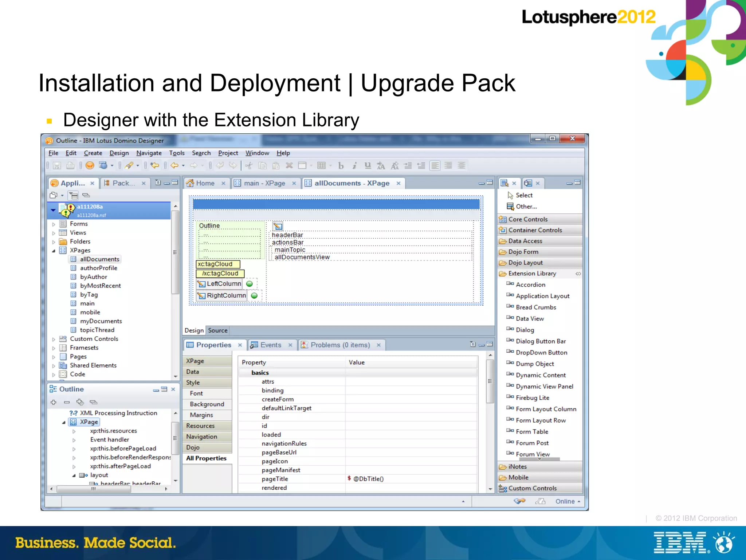Click the Back navigation arrow icon
The height and width of the screenshot is (560, 746).
pyautogui.click(x=174, y=166)
